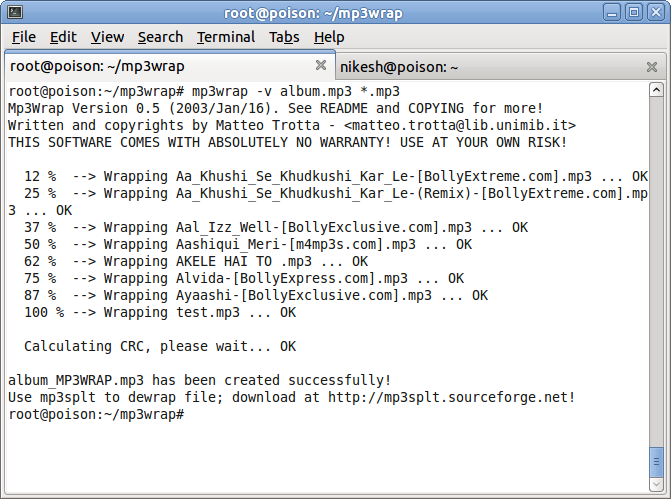
Task: Click the terminal prompt on the last line
Action: pos(96,414)
